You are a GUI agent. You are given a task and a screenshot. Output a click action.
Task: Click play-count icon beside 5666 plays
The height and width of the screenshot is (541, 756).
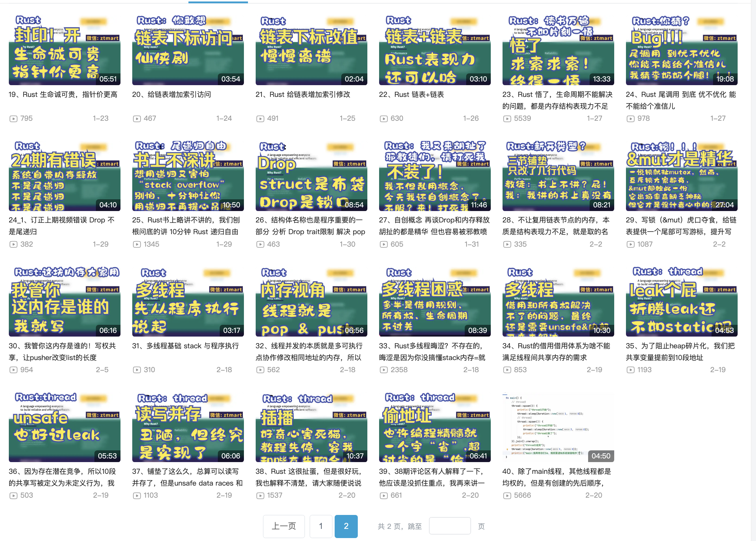pos(507,495)
